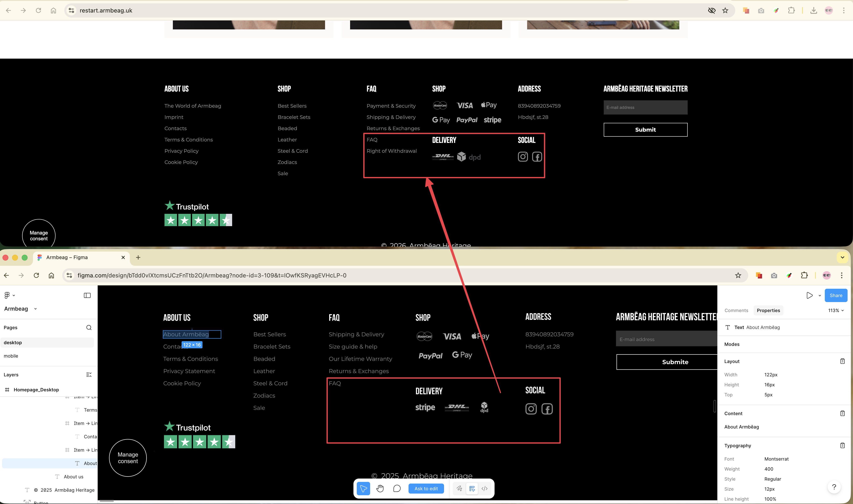Viewport: 853px width, 504px height.
Task: Select the Hand tool
Action: tap(380, 488)
